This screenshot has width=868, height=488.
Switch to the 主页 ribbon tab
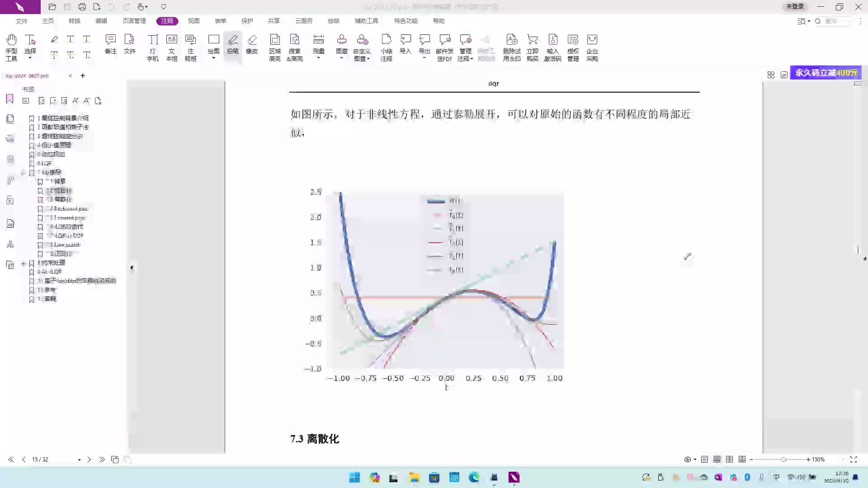point(47,21)
